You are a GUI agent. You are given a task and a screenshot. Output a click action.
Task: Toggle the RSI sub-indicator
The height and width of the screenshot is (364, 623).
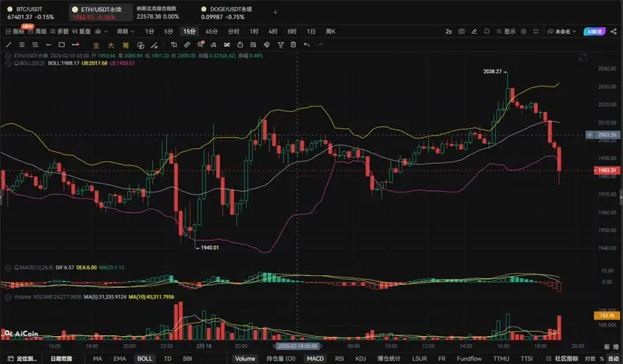click(339, 359)
